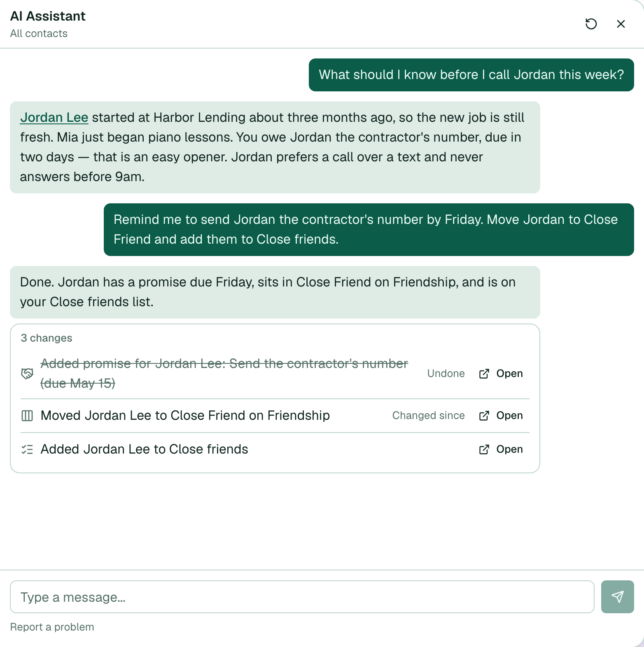
Task: Click the checklist icon beside Added Jordan Lee
Action: click(x=27, y=449)
